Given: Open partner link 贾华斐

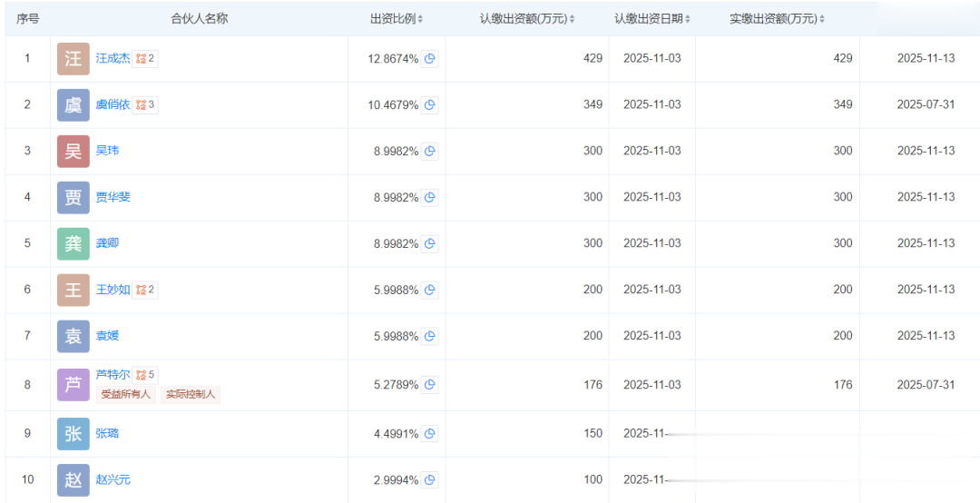Looking at the screenshot, I should click(113, 197).
